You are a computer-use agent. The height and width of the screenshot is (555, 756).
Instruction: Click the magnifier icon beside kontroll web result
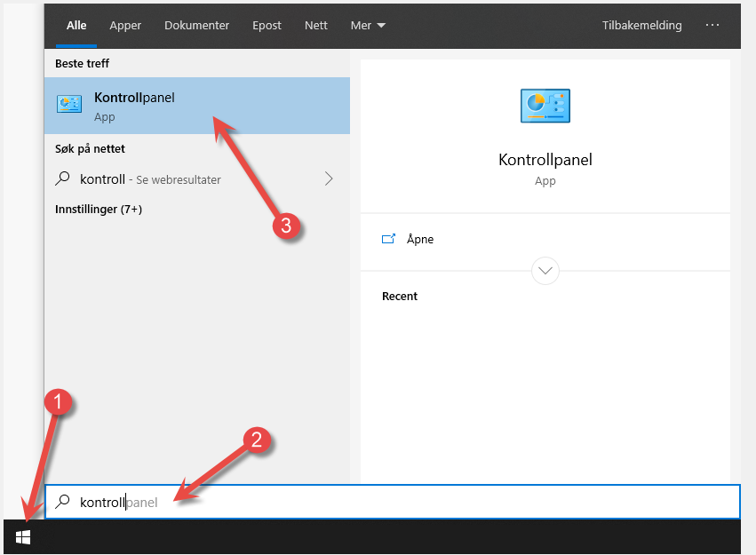click(x=62, y=178)
